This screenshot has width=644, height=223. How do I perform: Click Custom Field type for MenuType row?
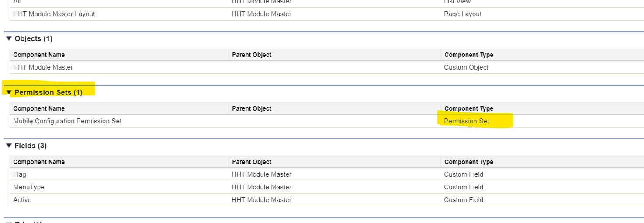464,187
